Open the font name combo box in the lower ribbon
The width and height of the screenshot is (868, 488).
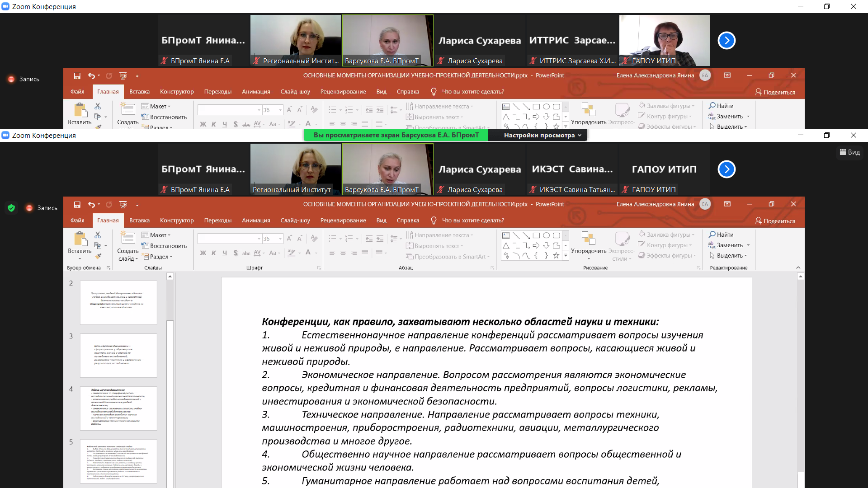coord(230,238)
